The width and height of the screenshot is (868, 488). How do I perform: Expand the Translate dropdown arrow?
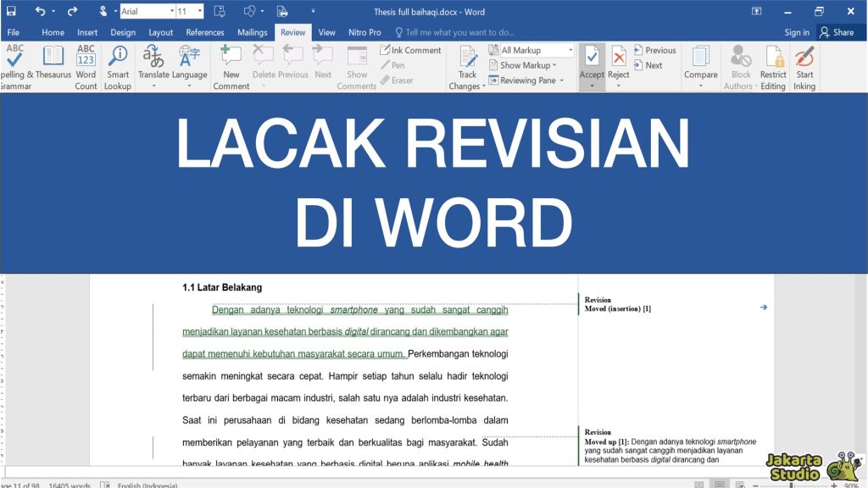click(153, 86)
